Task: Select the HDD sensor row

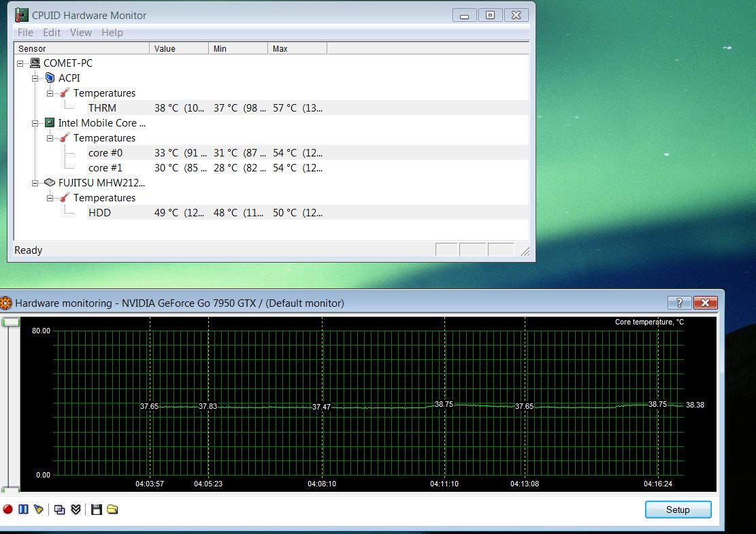Action: (308, 212)
